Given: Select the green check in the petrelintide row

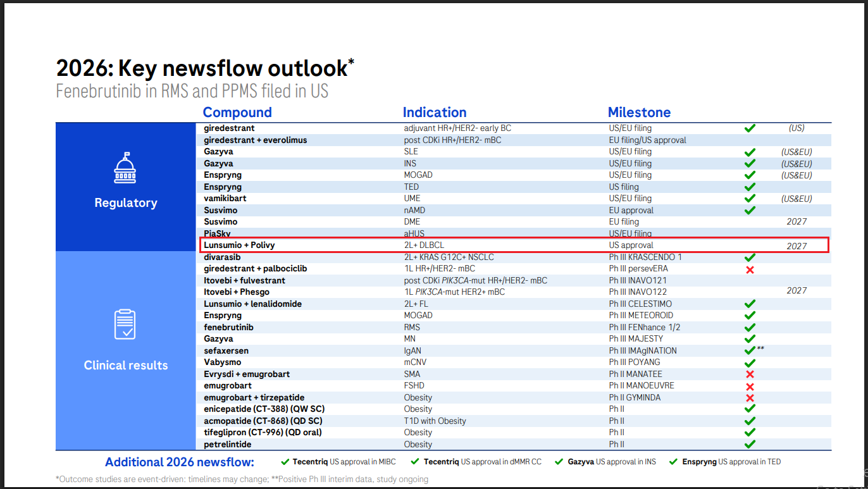Looking at the screenshot, I should pyautogui.click(x=750, y=445).
